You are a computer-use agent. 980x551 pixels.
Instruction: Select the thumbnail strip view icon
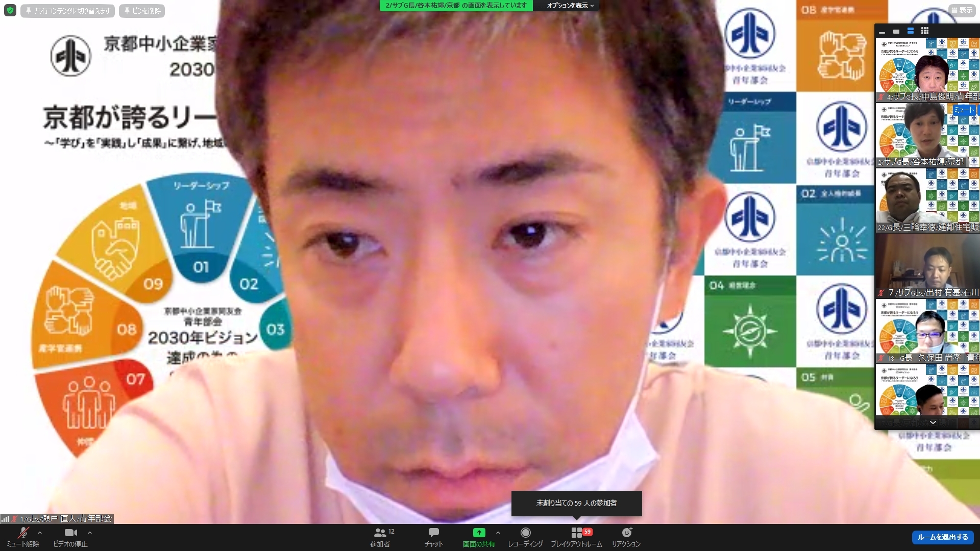[x=911, y=31]
